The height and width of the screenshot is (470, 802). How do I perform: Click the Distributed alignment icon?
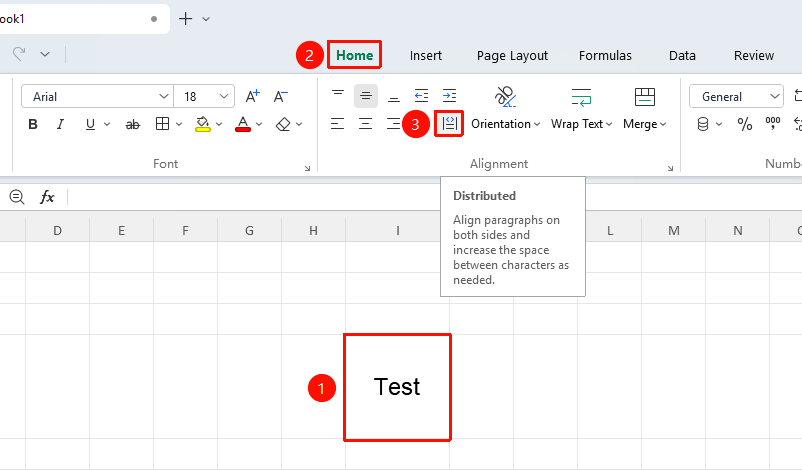[x=450, y=123]
